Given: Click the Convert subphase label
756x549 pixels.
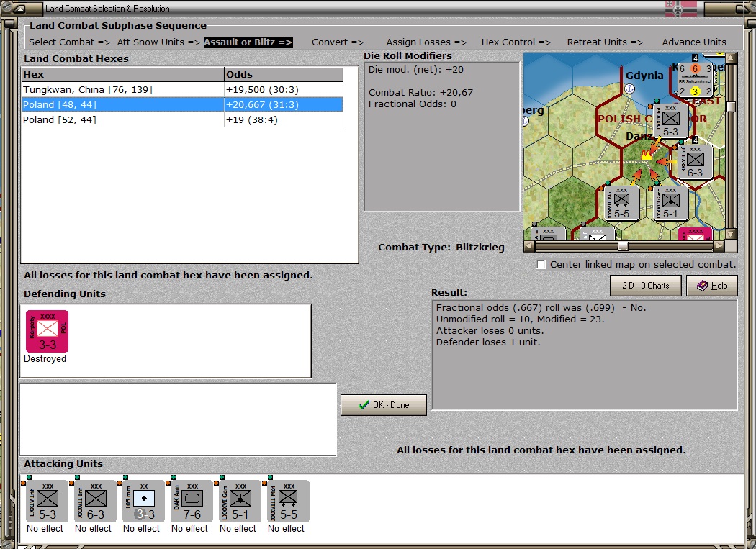Looking at the screenshot, I should click(x=338, y=42).
